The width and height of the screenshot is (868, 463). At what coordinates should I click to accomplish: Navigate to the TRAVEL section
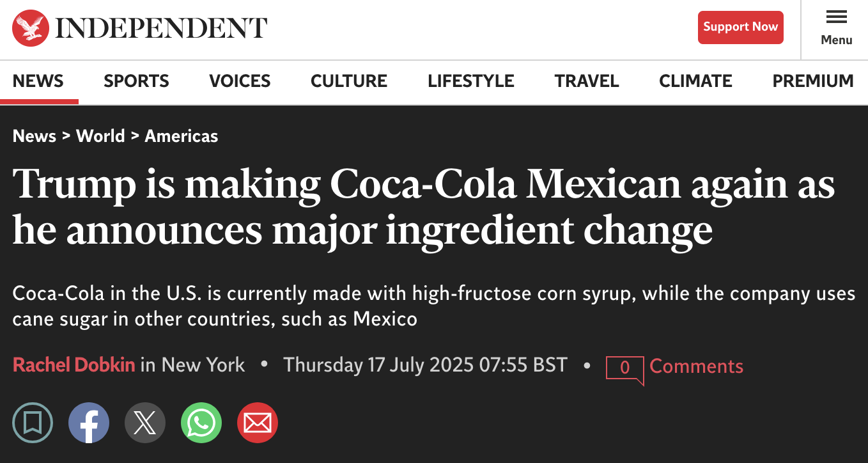point(587,81)
